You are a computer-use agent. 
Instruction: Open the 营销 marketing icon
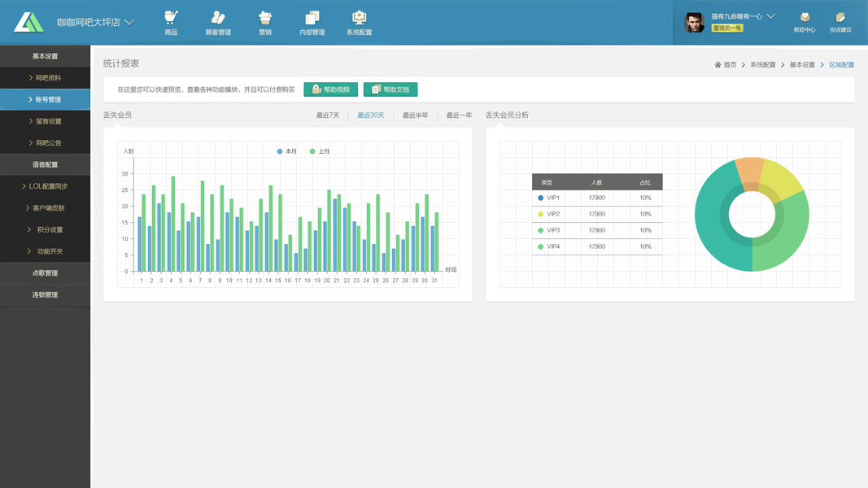pyautogui.click(x=265, y=18)
